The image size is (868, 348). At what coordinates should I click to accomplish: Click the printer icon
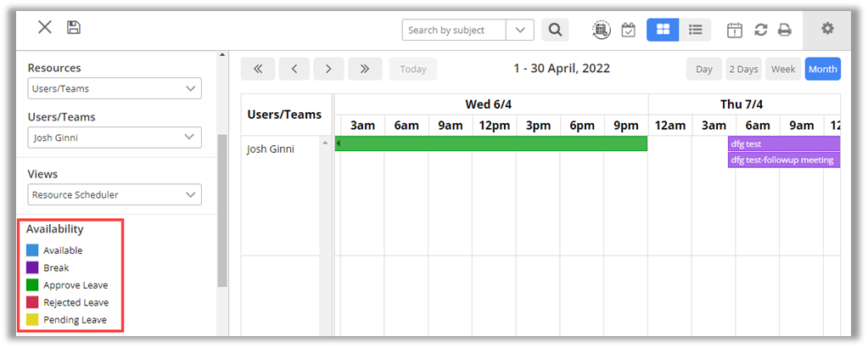point(785,30)
